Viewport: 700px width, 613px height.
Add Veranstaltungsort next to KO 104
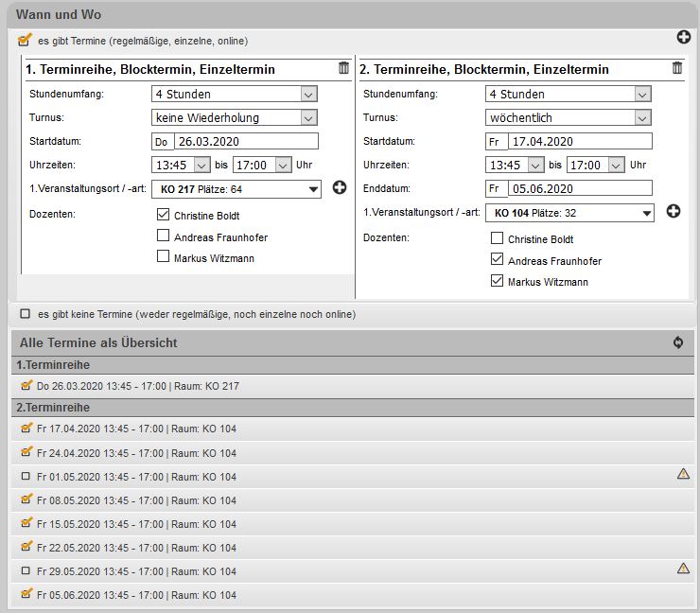[674, 211]
